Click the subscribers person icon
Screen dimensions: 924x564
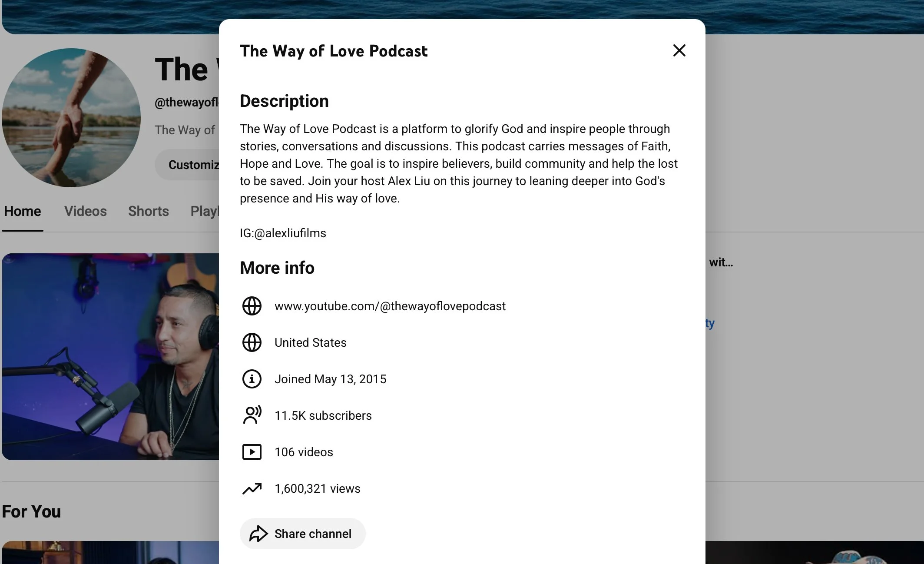point(252,415)
